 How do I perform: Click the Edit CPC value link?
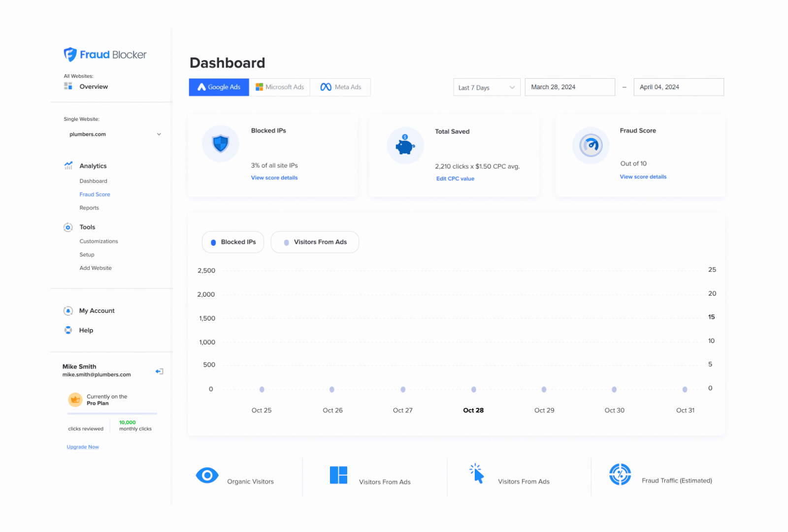coord(455,178)
